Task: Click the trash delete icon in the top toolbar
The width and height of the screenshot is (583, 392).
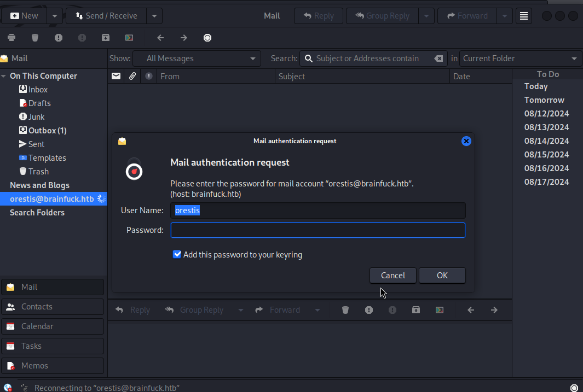Action: [35, 38]
